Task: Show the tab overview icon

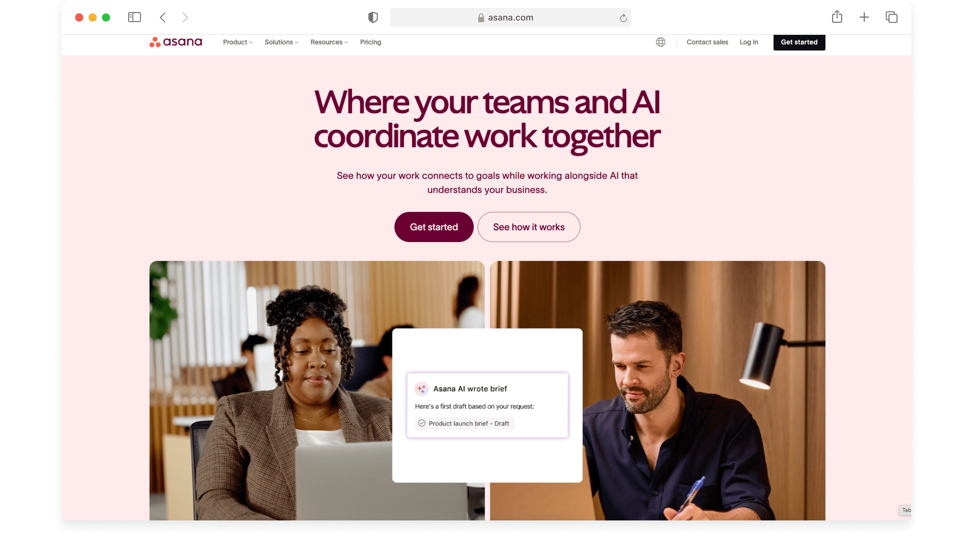Action: click(x=891, y=17)
